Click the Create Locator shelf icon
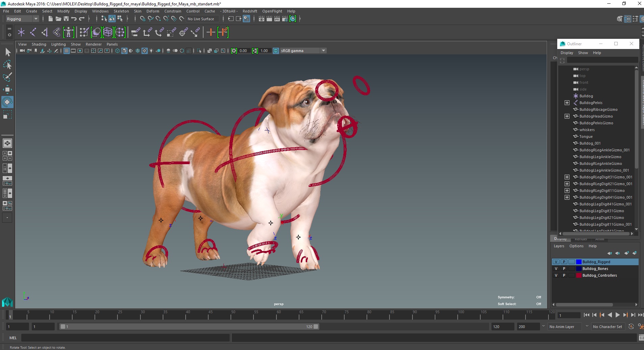Screen dimensions: 644x350 (x=21, y=32)
